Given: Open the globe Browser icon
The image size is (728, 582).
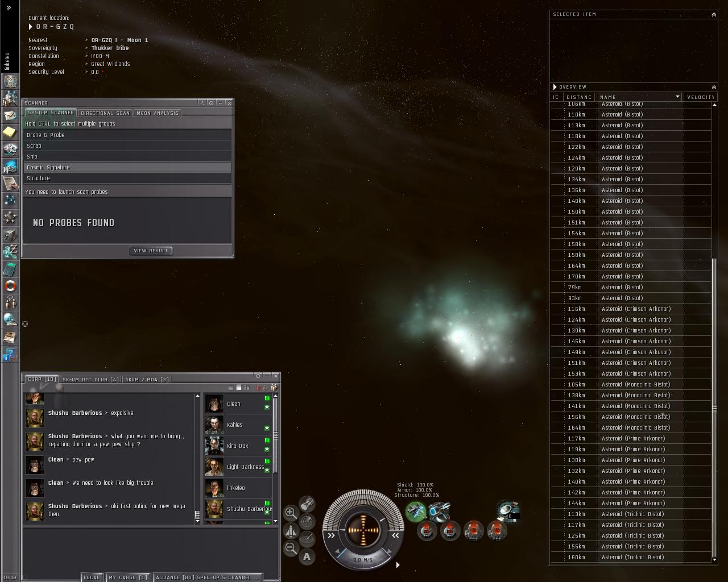Looking at the screenshot, I should (x=10, y=320).
